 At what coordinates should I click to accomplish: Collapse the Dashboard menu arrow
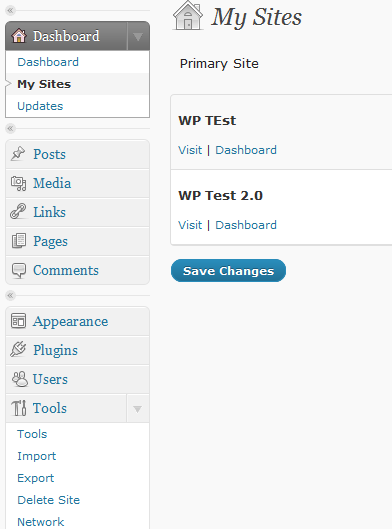click(x=138, y=36)
